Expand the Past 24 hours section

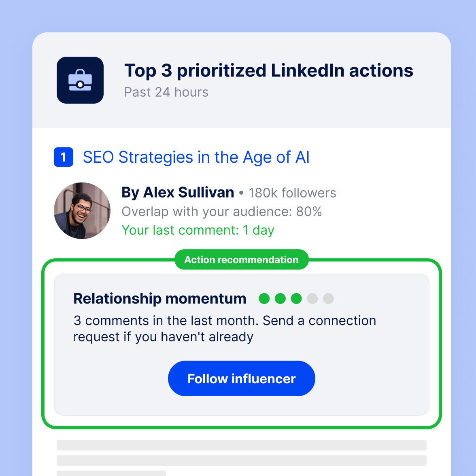[166, 92]
